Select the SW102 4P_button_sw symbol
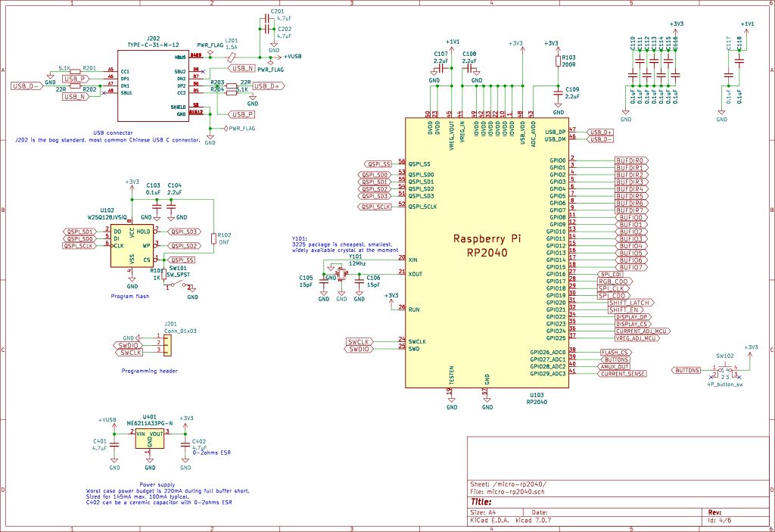 pos(725,371)
